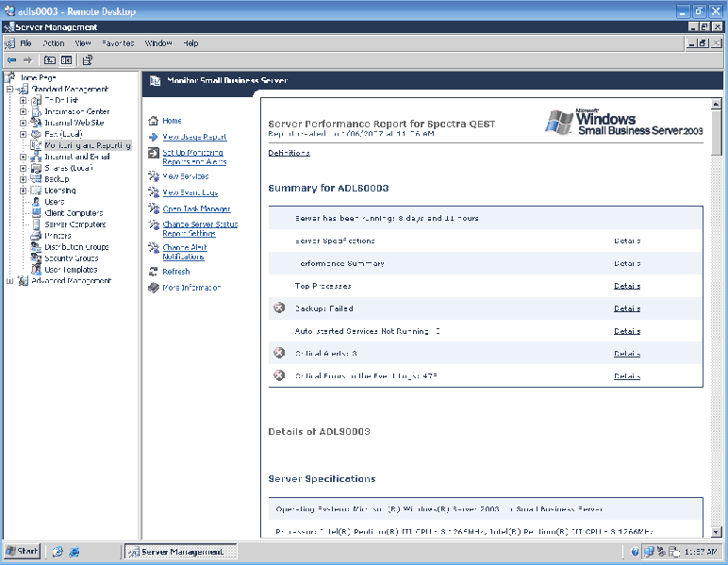This screenshot has height=565, width=728.
Task: Click the Critical Alerts error icon
Action: pyautogui.click(x=279, y=353)
